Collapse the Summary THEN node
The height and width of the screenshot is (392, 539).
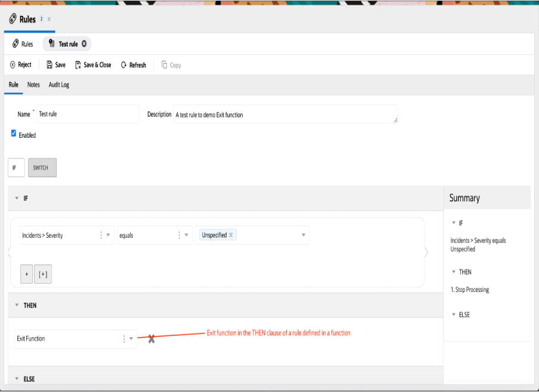coord(453,272)
